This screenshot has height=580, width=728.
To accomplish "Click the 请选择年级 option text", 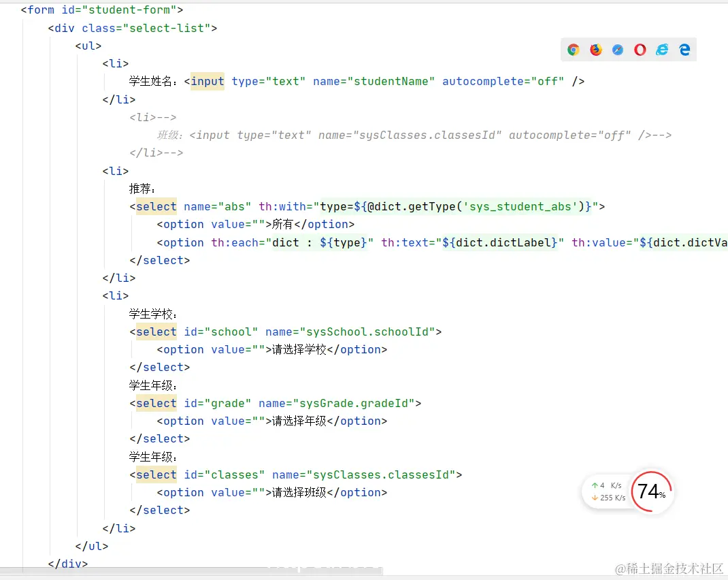I will [x=299, y=421].
